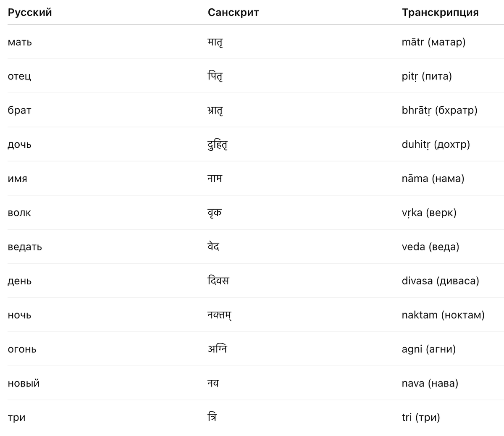Image resolution: width=504 pixels, height=436 pixels.
Task: Click transcription nava (нава)
Action: (x=430, y=383)
